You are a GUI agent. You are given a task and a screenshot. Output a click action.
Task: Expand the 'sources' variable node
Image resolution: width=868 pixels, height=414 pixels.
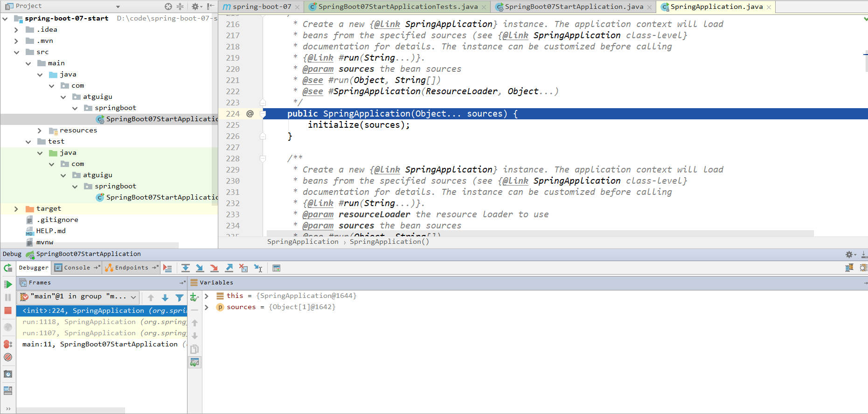click(207, 307)
